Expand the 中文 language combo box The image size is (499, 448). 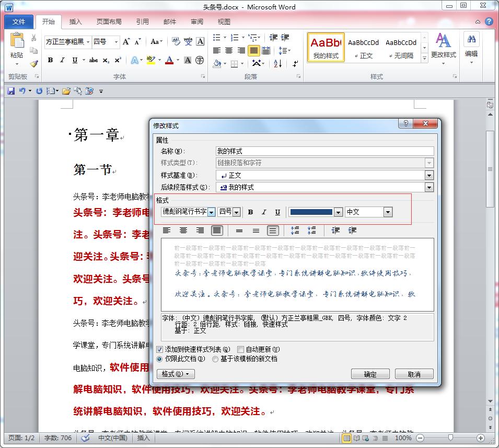click(x=387, y=212)
